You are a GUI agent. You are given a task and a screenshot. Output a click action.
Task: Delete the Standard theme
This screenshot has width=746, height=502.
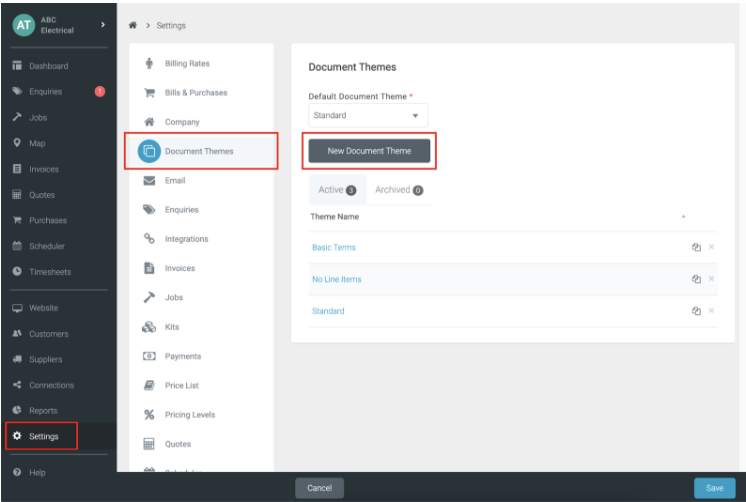(x=711, y=311)
